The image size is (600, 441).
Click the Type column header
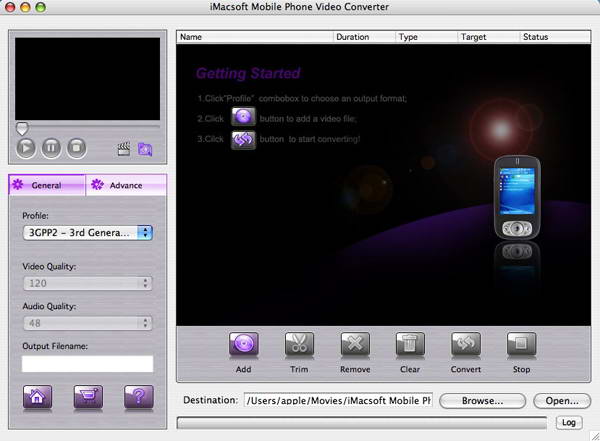[x=427, y=37]
